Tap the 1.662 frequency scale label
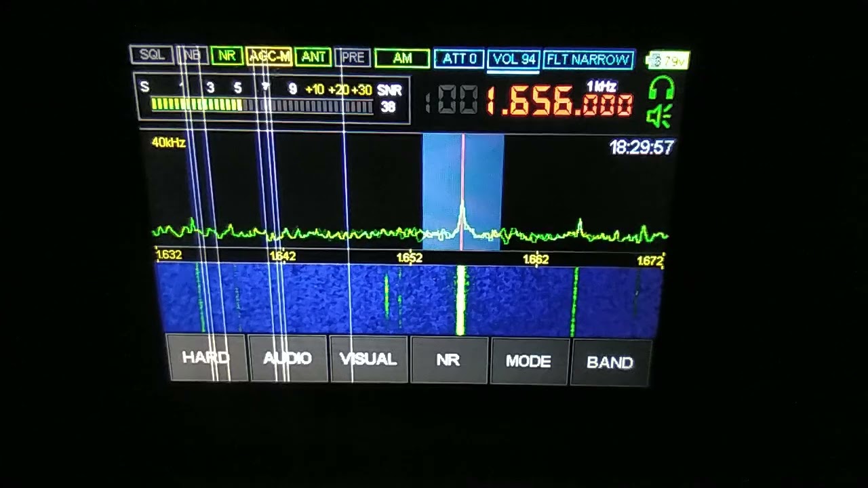The width and height of the screenshot is (868, 488). click(x=536, y=259)
